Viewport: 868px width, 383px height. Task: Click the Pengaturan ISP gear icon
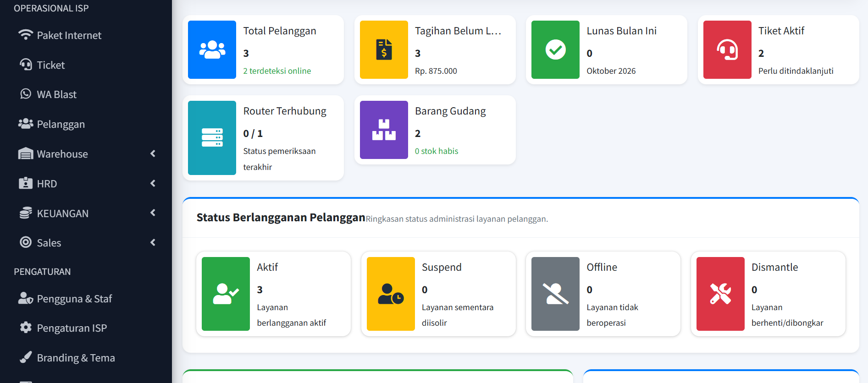(x=26, y=328)
